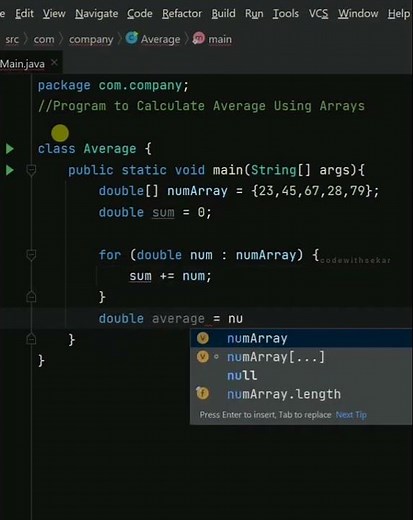Click the variable icon beside numArray[...] suggestion
This screenshot has width=413, height=520.
pyautogui.click(x=203, y=357)
